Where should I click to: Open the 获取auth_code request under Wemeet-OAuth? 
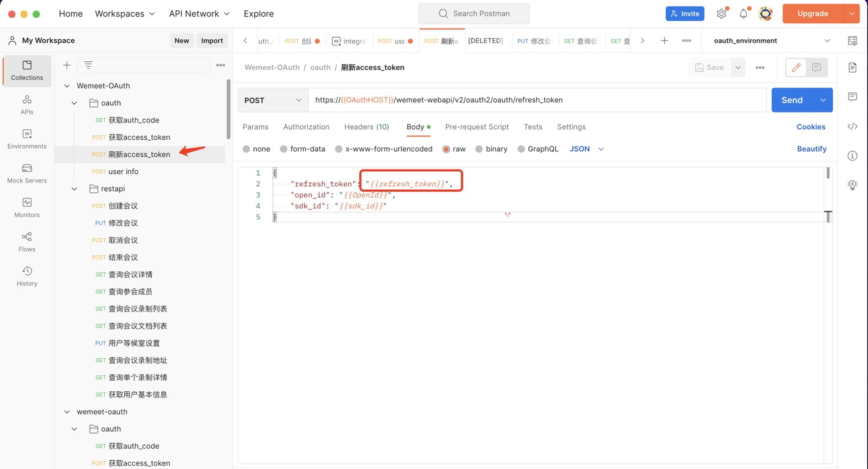[x=133, y=120]
